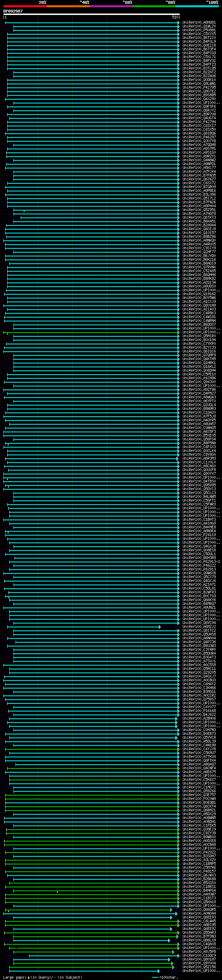
Task: Click the cyan ~100% identity legend bar
Action: coord(197,6)
